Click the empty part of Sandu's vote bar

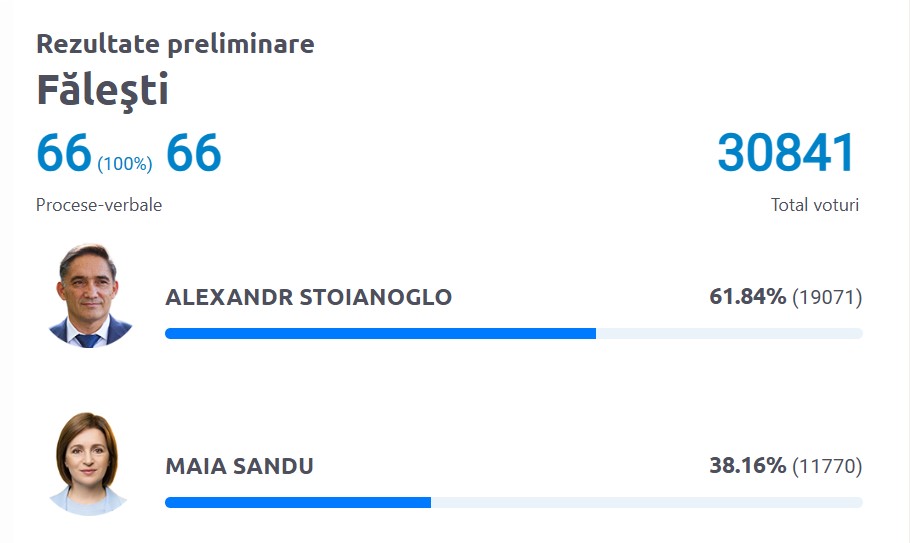[646, 502]
